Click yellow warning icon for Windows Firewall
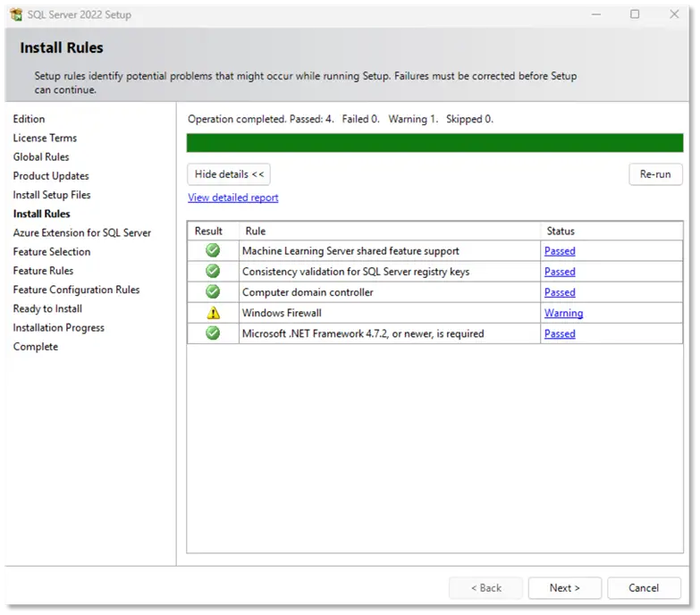This screenshot has height=615, width=700. point(214,312)
